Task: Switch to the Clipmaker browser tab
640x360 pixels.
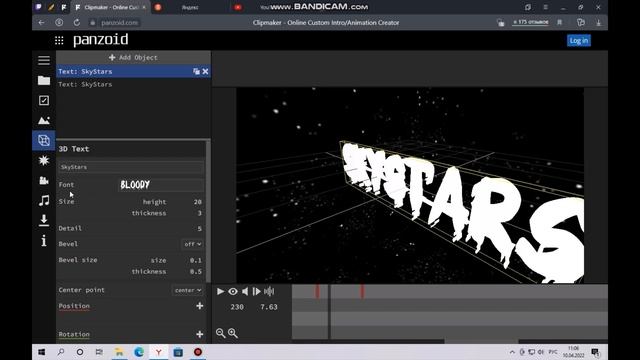Action: pos(110,7)
